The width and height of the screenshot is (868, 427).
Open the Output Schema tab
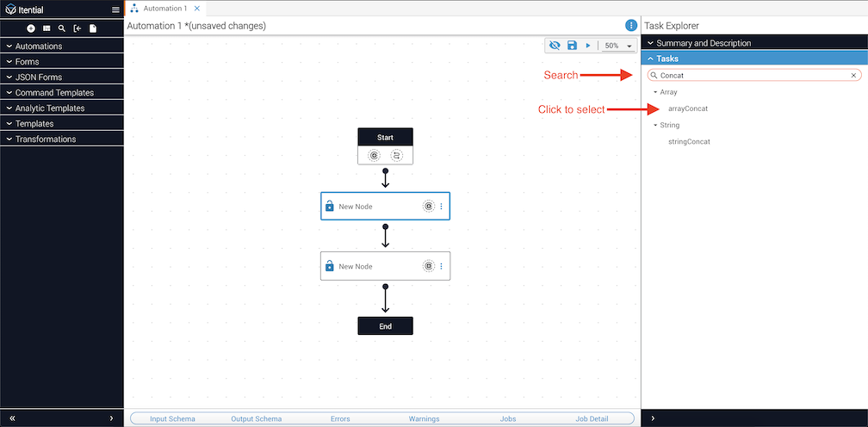click(257, 418)
